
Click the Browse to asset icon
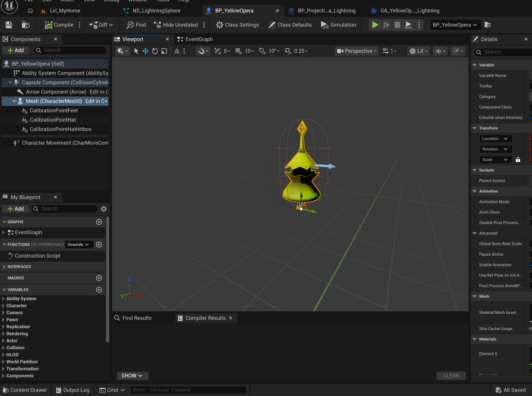pos(26,25)
